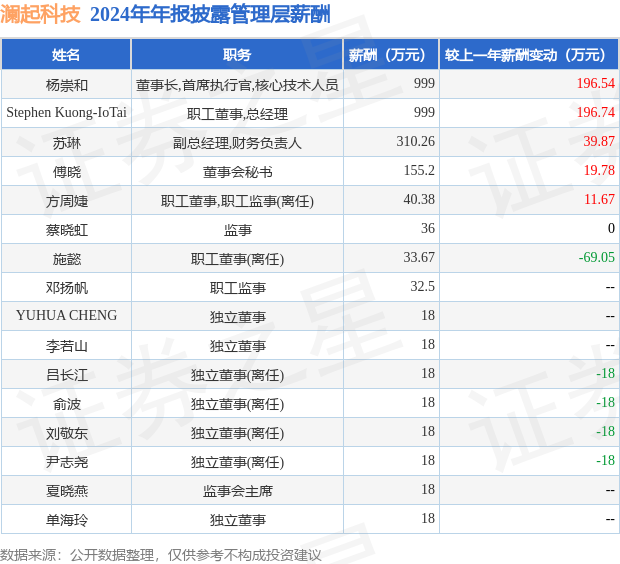Select the name 吕长江

(x=66, y=375)
